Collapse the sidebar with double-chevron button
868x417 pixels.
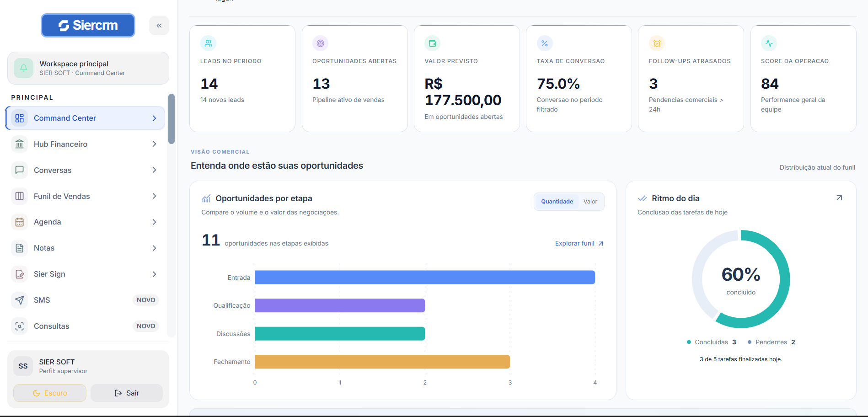(x=159, y=26)
